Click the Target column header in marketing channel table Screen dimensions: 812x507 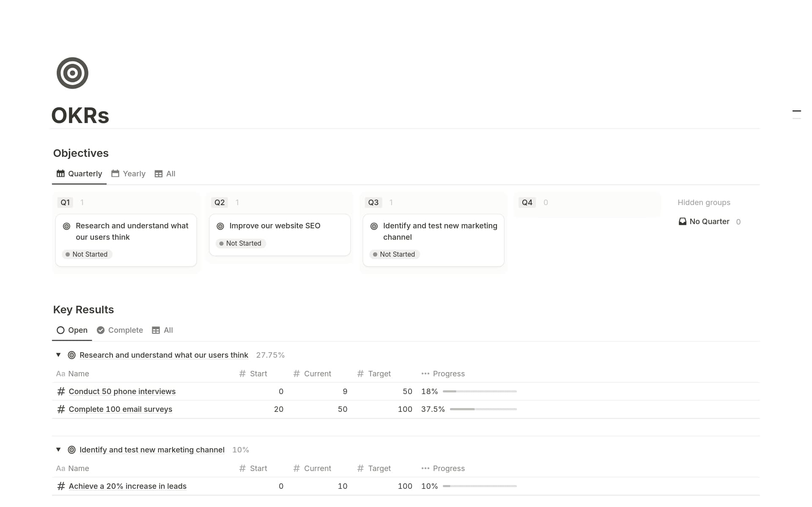pyautogui.click(x=374, y=469)
